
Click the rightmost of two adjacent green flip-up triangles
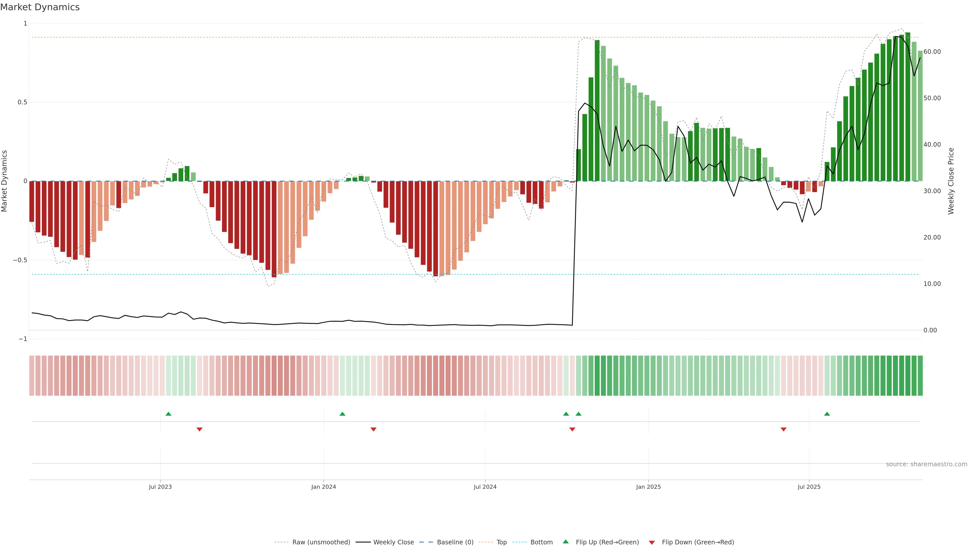[x=579, y=414]
